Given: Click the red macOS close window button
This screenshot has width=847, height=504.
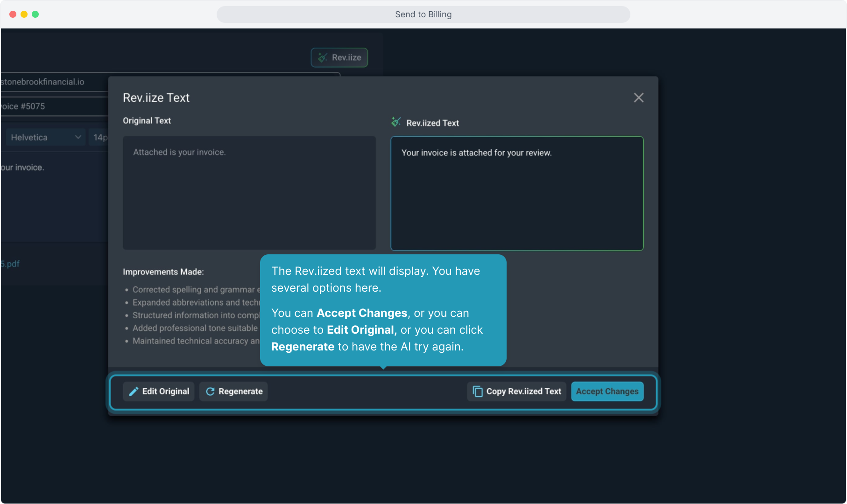Looking at the screenshot, I should point(13,14).
